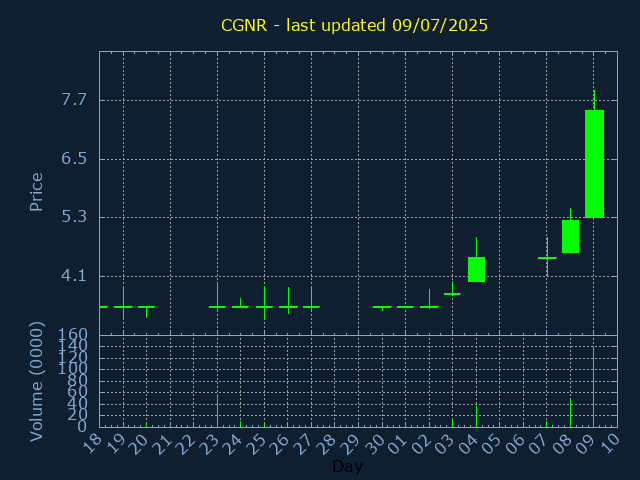The height and width of the screenshot is (480, 640).
Task: Click day label 02 on x-axis
Action: coord(423,444)
